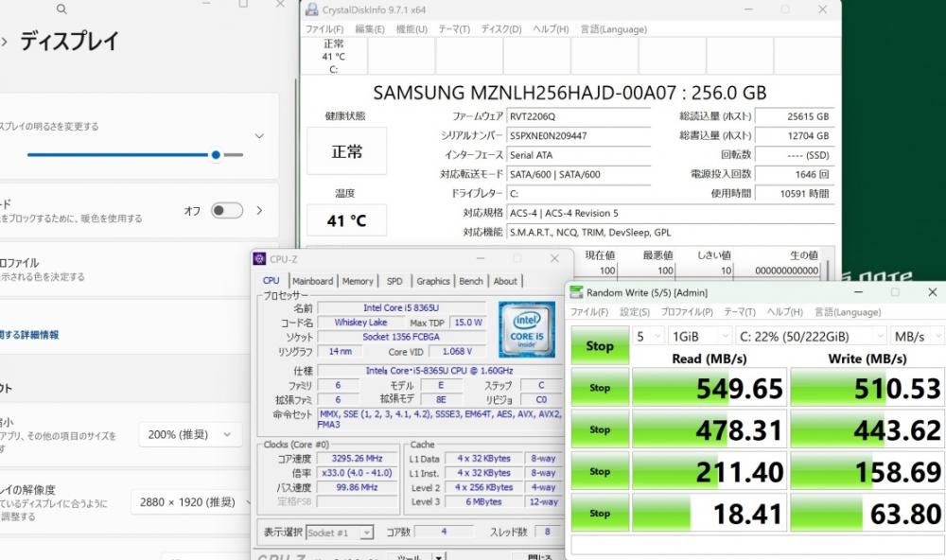Open the display detailed information link
This screenshot has width=946, height=560.
coord(29,335)
